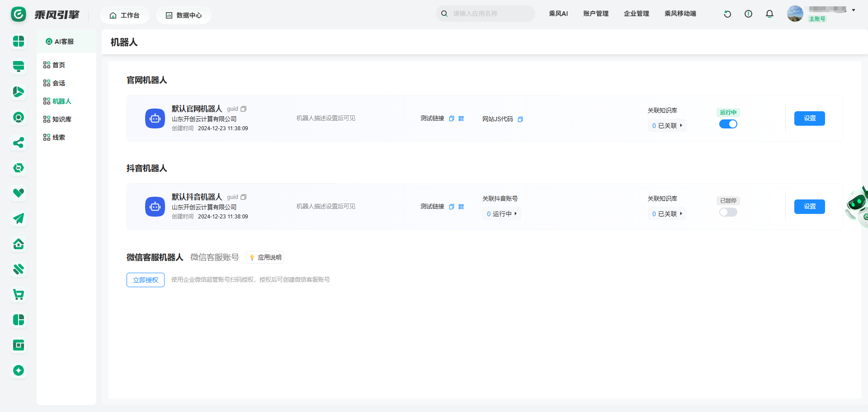This screenshot has height=412, width=868.
Task: Switch to the 数据中心 tab
Action: point(184,15)
